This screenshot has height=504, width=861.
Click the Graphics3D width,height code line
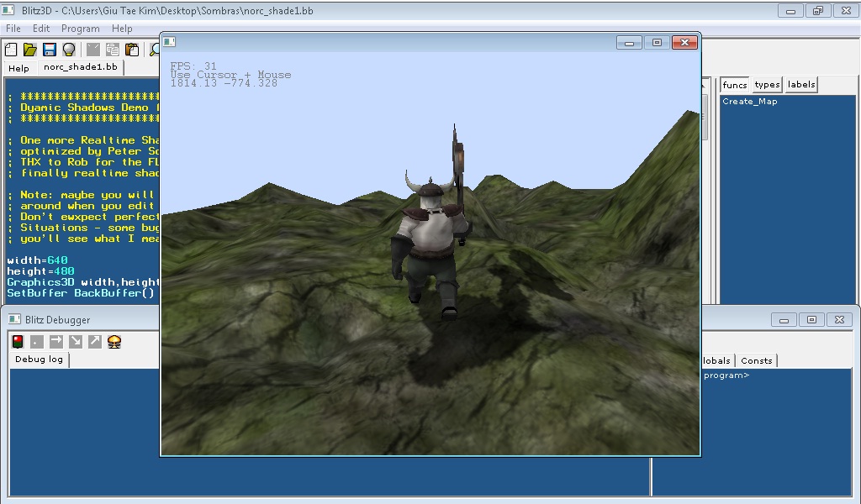tap(83, 282)
